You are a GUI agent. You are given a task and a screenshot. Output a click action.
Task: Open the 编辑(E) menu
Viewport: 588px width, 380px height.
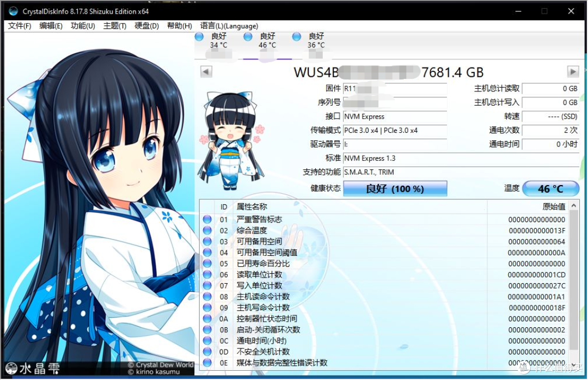51,26
